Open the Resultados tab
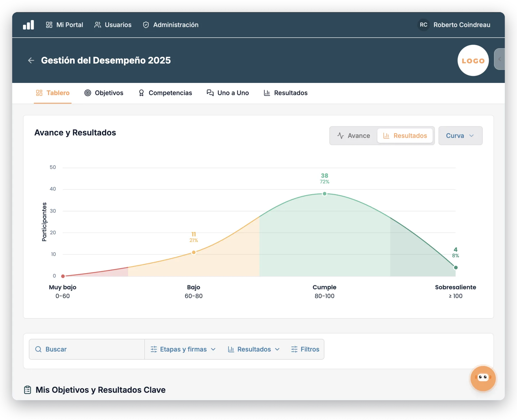The height and width of the screenshot is (420, 517). click(x=285, y=93)
